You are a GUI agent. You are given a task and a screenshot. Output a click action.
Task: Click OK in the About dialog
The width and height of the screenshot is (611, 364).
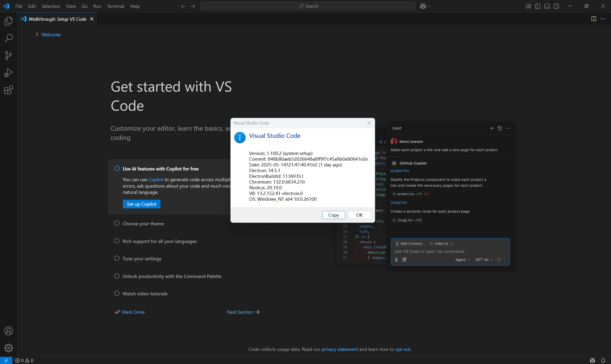tap(359, 215)
